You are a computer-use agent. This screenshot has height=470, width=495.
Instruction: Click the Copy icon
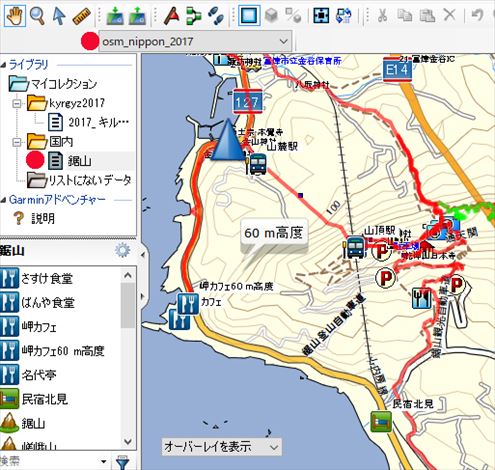pyautogui.click(x=405, y=15)
